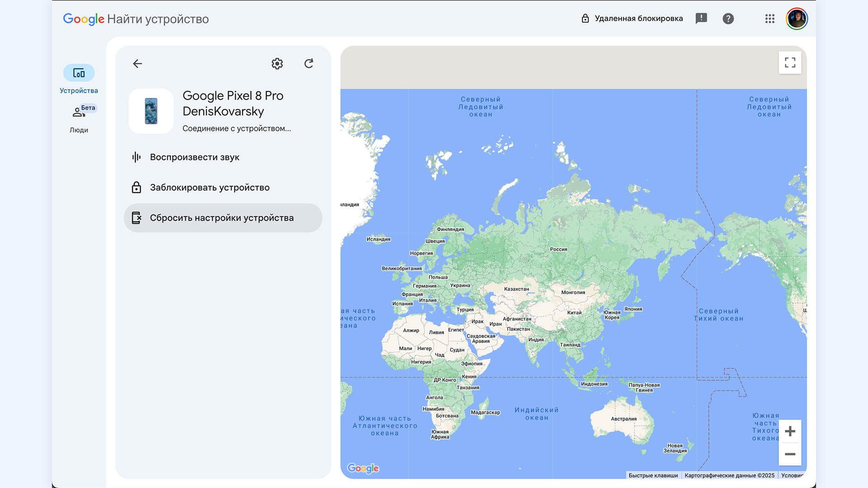The width and height of the screenshot is (868, 488).
Task: Click the Индонезия label on the map
Action: (x=594, y=384)
